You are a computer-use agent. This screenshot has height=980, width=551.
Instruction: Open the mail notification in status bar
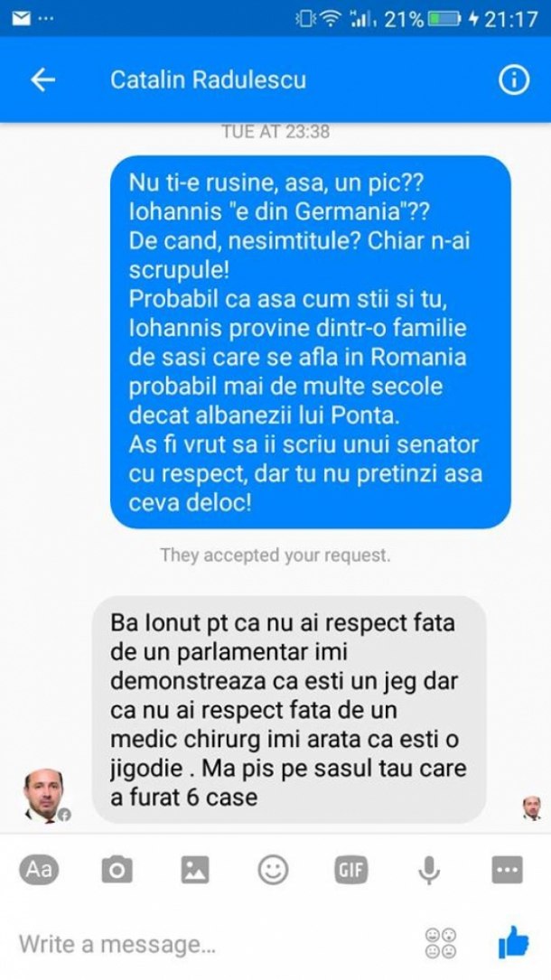[x=22, y=18]
